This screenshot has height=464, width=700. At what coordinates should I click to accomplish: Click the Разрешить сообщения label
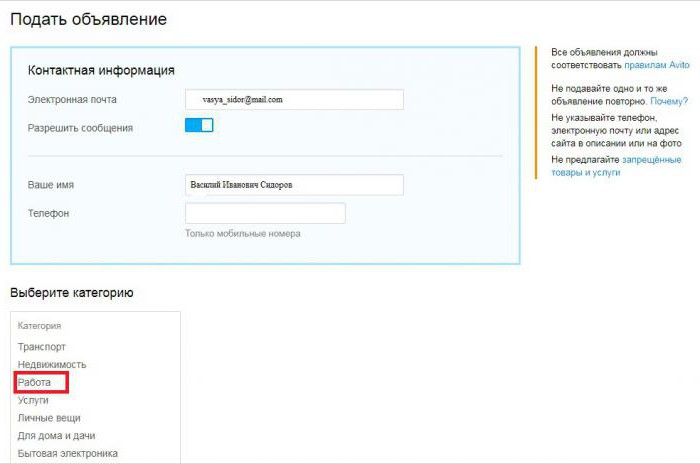tap(80, 128)
